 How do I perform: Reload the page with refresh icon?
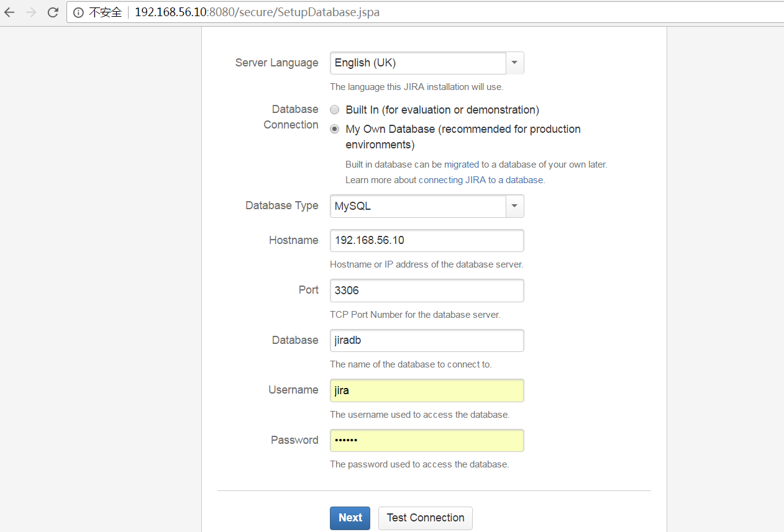(x=53, y=12)
